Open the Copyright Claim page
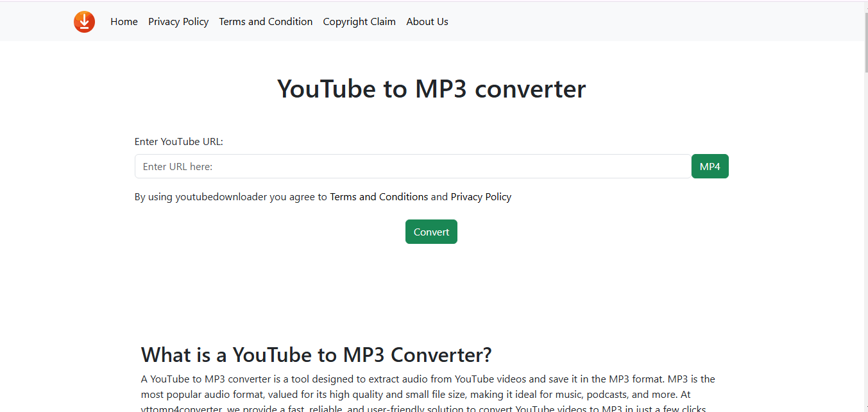The image size is (868, 412). click(x=359, y=22)
